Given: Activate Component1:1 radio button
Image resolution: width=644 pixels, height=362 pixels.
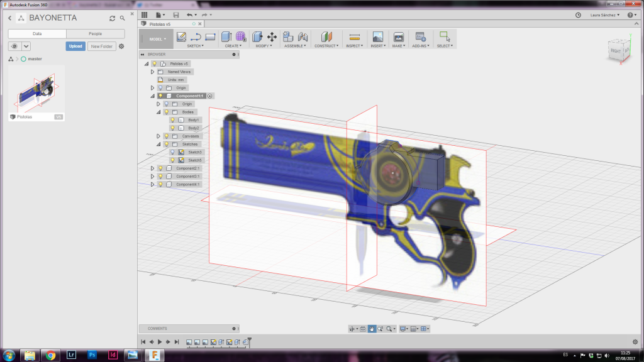Looking at the screenshot, I should coord(211,96).
